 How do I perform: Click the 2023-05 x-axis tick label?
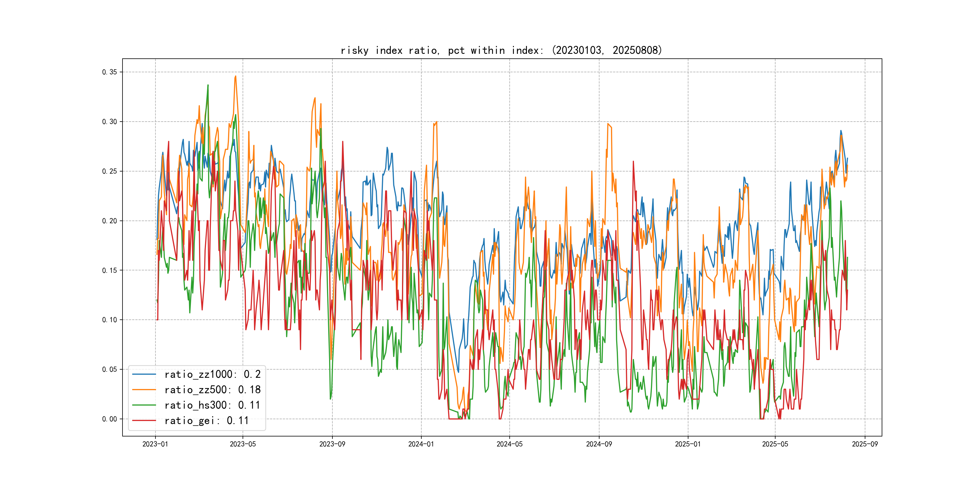(x=243, y=444)
